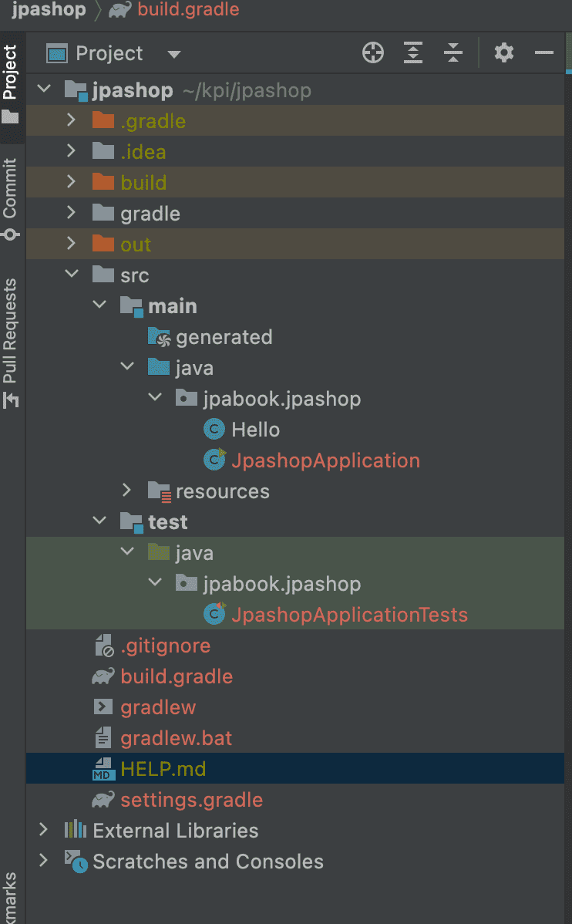Hide the Project panel with minimize icon
Image resolution: width=572 pixels, height=924 pixels.
(544, 53)
